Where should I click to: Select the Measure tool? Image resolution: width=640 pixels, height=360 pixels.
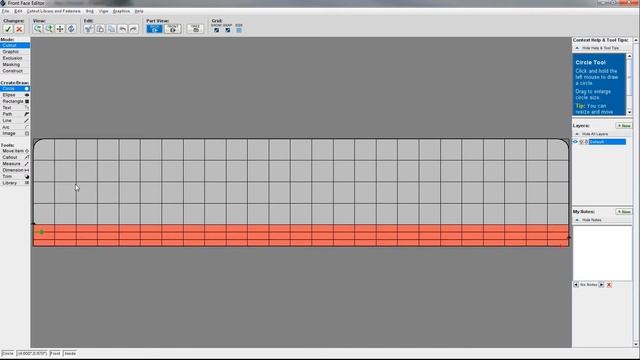pyautogui.click(x=15, y=164)
